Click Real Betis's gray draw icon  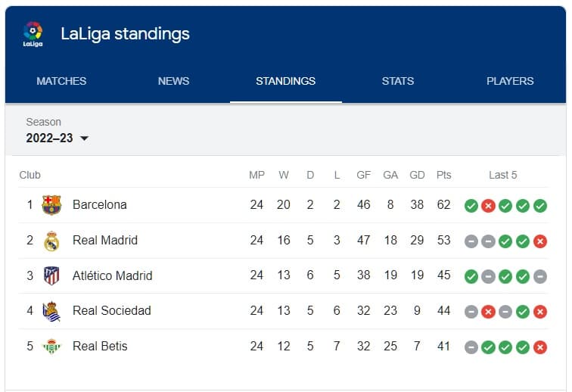(471, 347)
